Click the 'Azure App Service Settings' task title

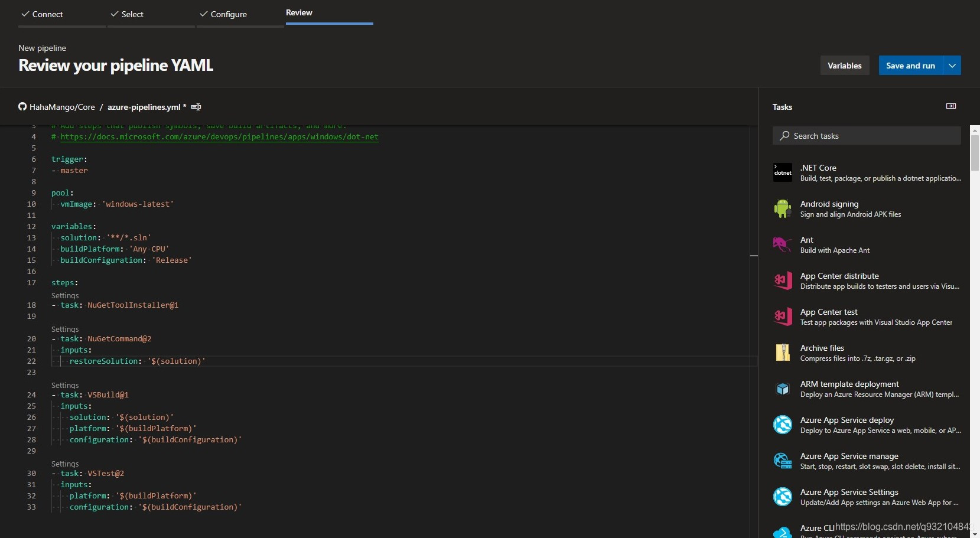point(849,492)
